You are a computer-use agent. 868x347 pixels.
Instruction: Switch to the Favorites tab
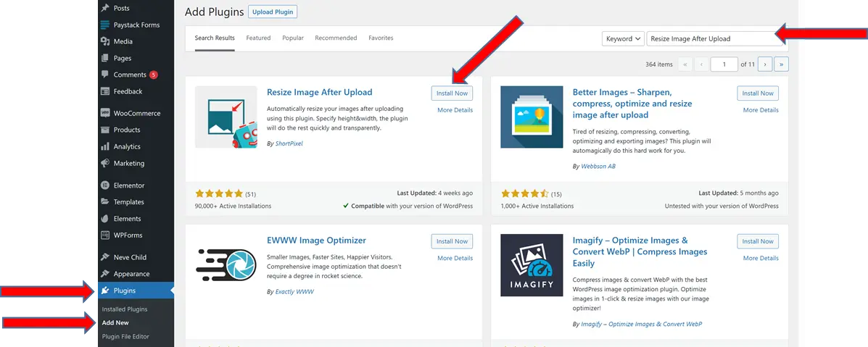[381, 38]
